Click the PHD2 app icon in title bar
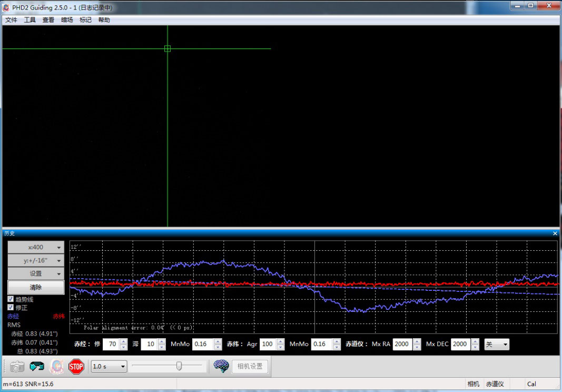Screen dimensions: 562x392 pos(6,8)
